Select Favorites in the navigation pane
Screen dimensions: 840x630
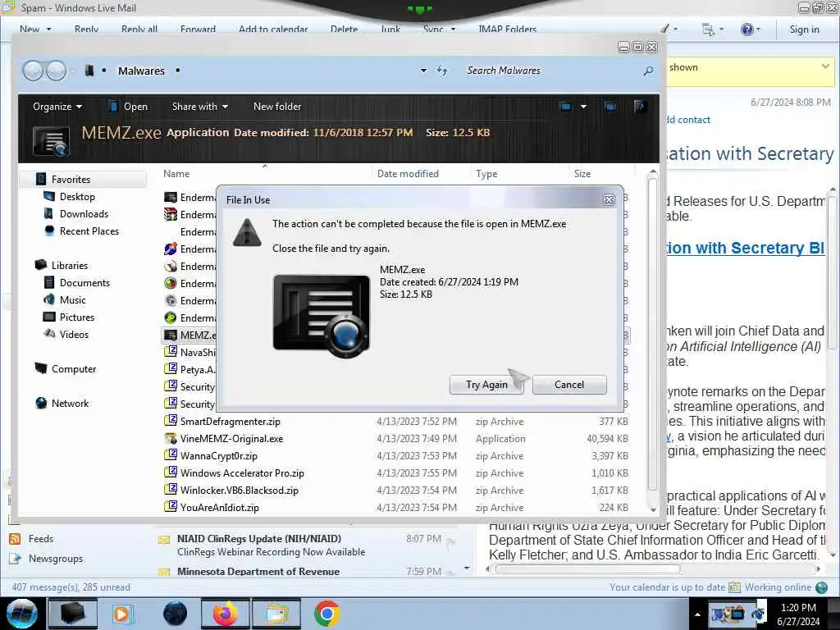coord(83,179)
